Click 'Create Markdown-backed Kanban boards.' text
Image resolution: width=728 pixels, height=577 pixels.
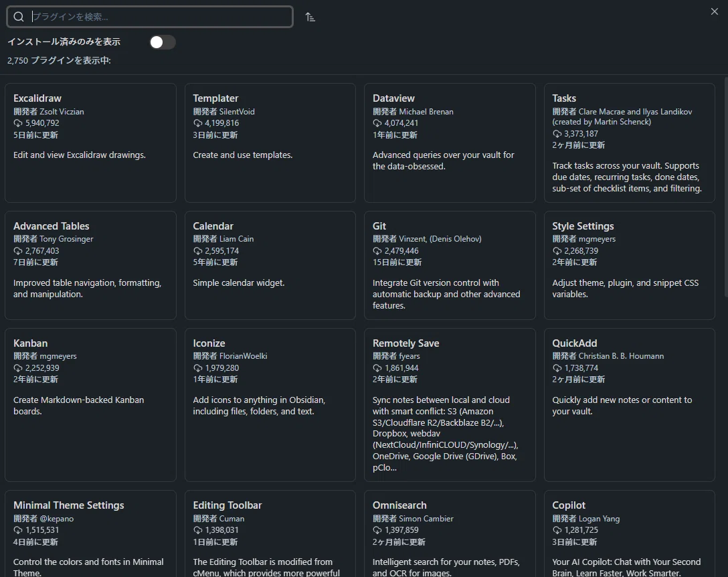click(x=78, y=406)
